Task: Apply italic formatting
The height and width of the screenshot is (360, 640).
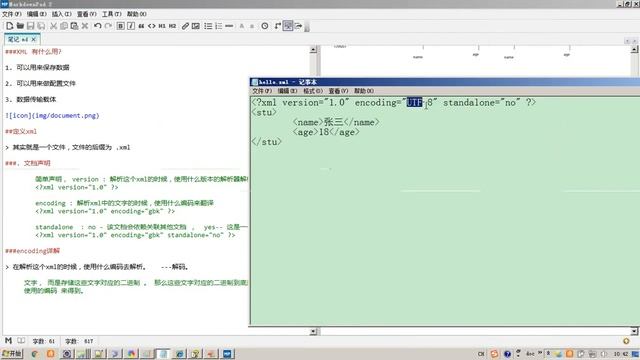Action: [x=131, y=26]
